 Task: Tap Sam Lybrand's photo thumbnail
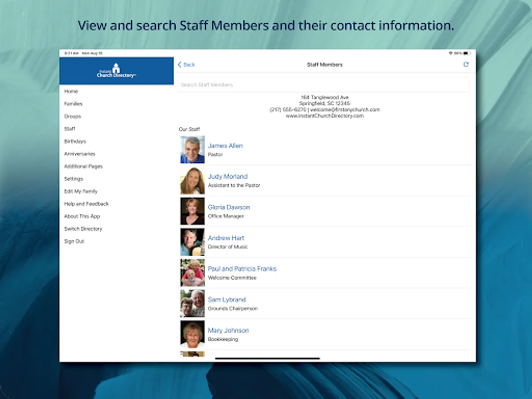point(192,304)
